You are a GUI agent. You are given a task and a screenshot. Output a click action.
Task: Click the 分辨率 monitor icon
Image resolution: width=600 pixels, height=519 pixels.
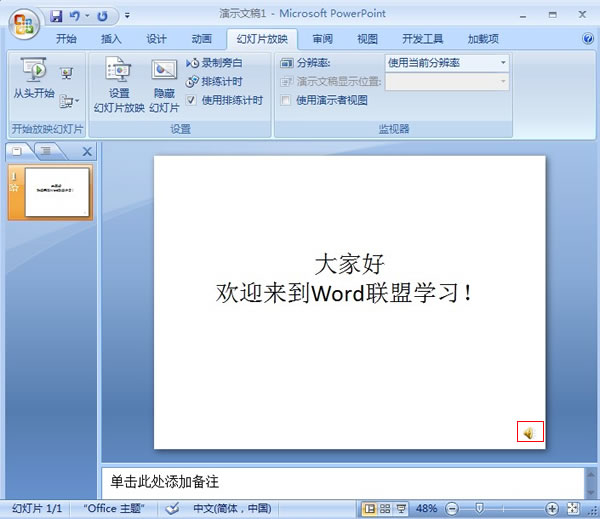pyautogui.click(x=287, y=63)
